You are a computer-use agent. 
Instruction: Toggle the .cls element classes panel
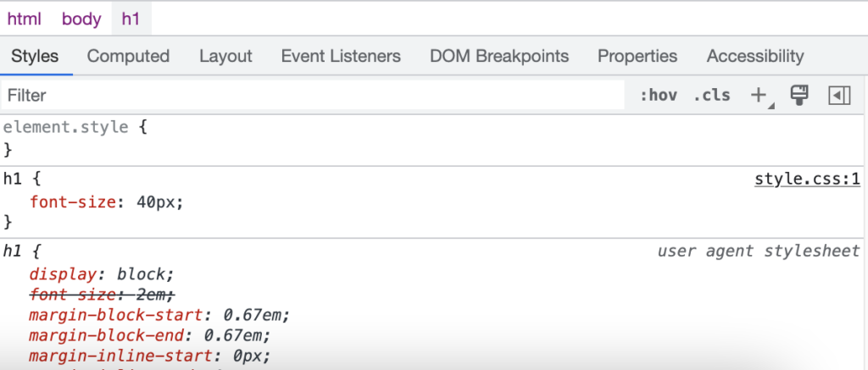[x=711, y=95]
